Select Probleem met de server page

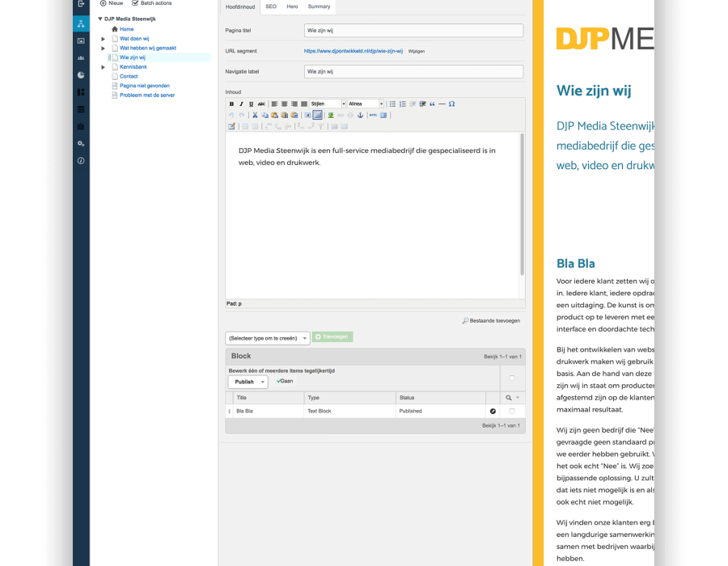click(x=147, y=95)
